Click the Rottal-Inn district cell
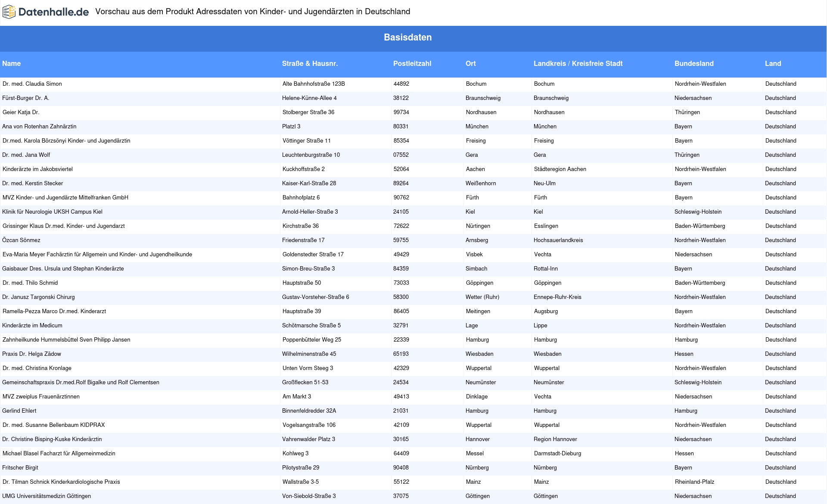Viewport: 827px width, 504px height. pyautogui.click(x=546, y=269)
